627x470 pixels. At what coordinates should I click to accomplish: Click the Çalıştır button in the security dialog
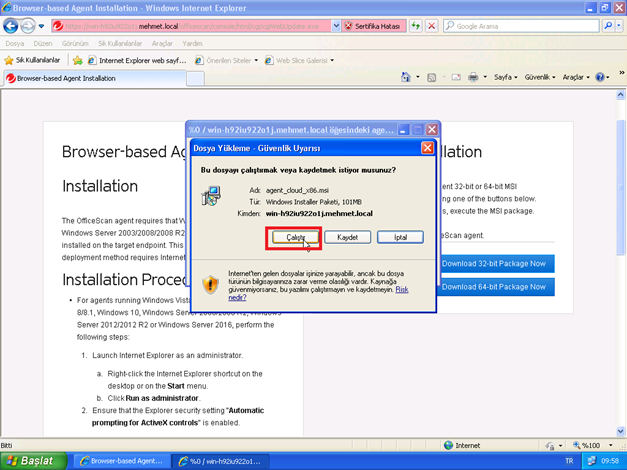pos(295,237)
